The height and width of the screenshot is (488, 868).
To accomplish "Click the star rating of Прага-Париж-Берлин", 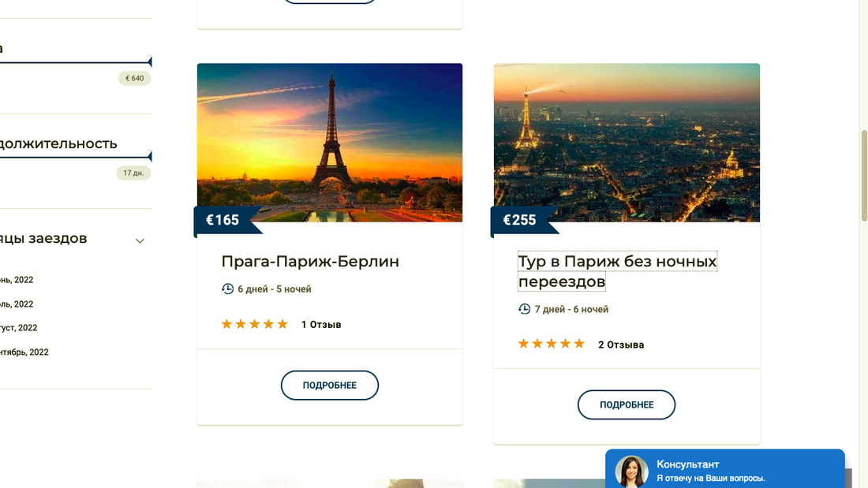I will 254,324.
